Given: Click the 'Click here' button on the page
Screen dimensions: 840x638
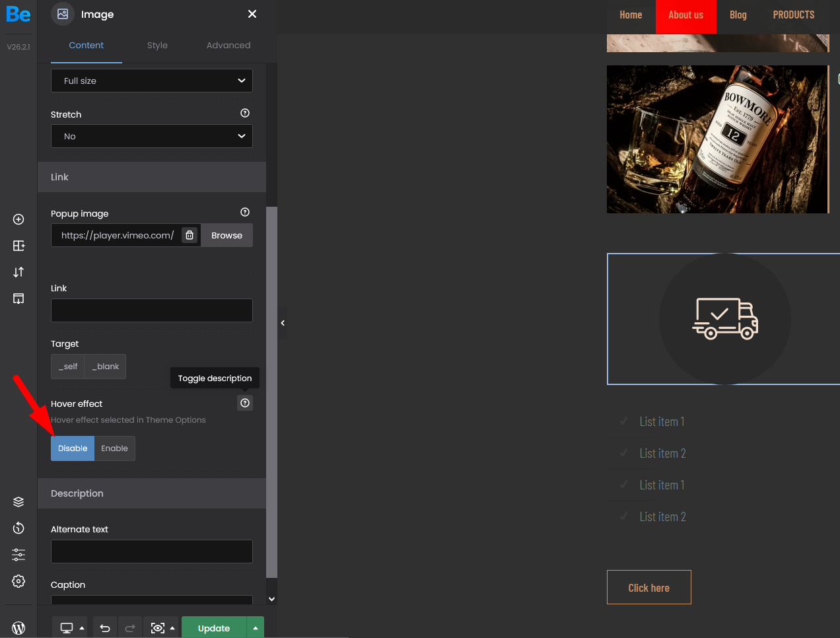Looking at the screenshot, I should point(649,587).
